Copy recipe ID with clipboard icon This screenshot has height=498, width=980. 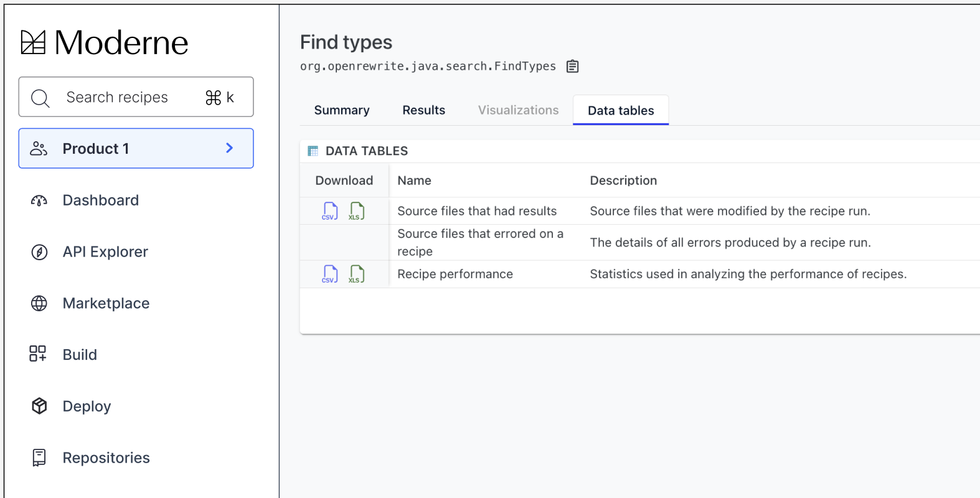573,66
